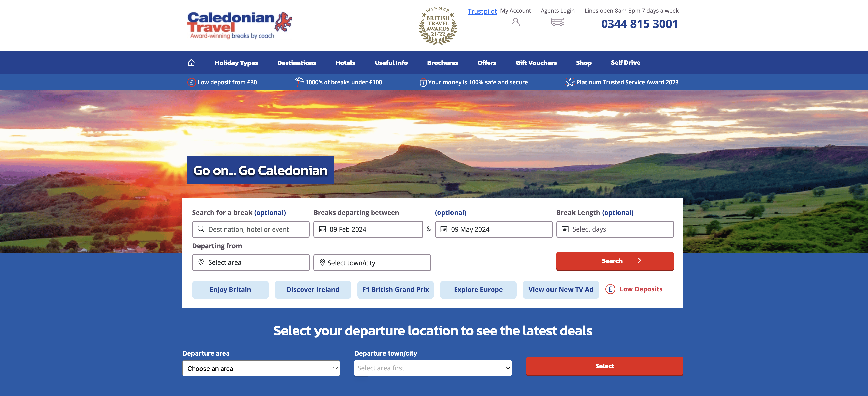The image size is (868, 396).
Task: Click the Destination, hotel or event search field
Action: pyautogui.click(x=251, y=229)
